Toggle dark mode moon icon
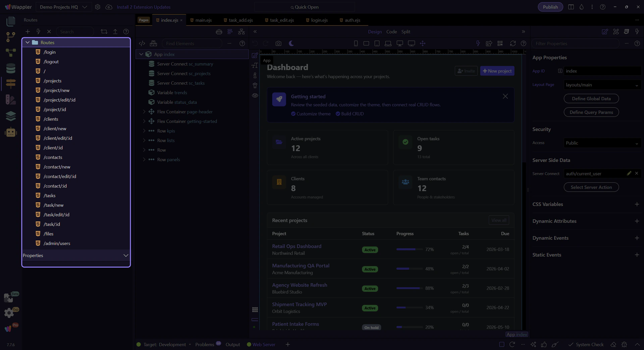Screen dimensions: 644x350 291,44
